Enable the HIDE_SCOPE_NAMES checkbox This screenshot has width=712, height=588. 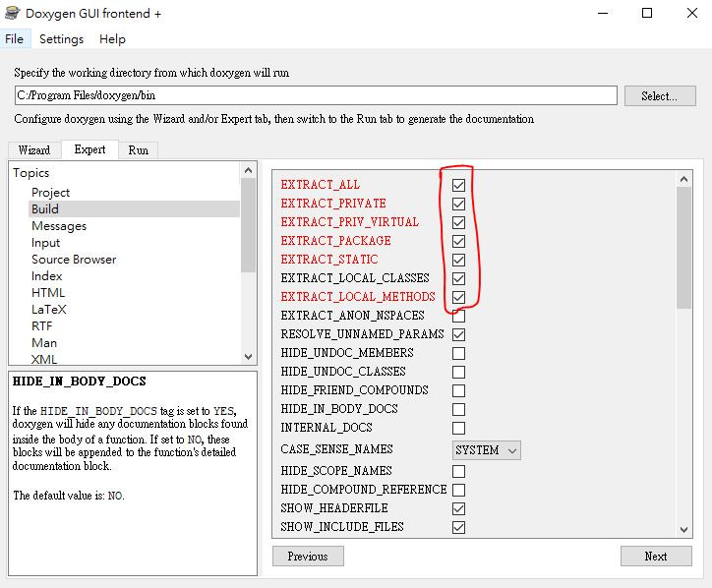[x=458, y=471]
